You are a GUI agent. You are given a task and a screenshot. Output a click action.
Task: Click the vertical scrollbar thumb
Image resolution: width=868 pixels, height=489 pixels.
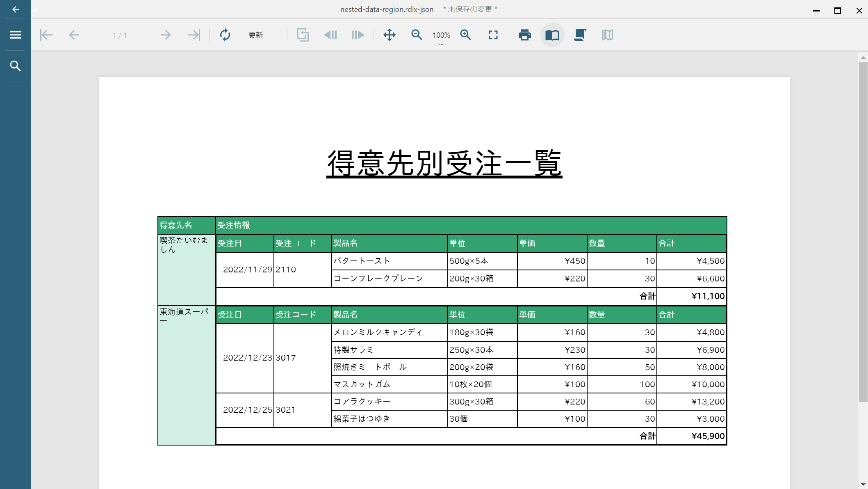(863, 232)
